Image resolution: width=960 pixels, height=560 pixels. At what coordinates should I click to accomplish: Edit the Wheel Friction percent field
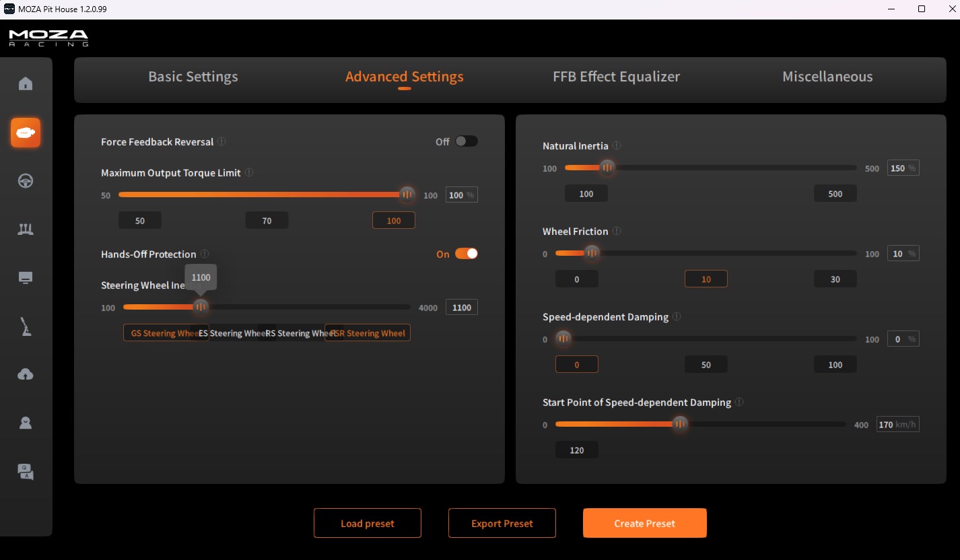click(903, 254)
